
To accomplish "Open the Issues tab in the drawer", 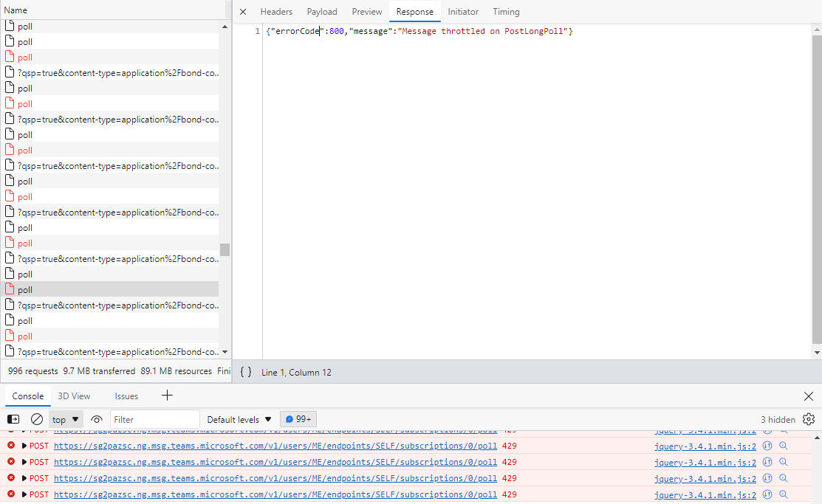I will tap(126, 396).
